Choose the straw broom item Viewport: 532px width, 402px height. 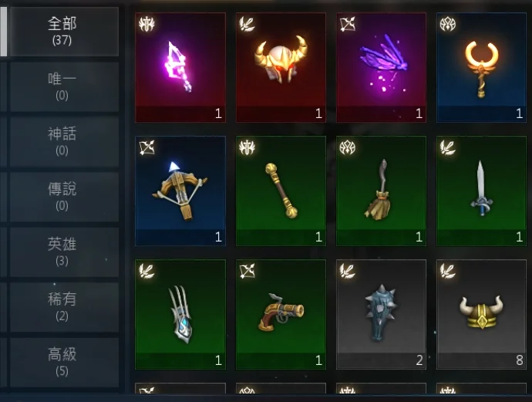coord(381,191)
